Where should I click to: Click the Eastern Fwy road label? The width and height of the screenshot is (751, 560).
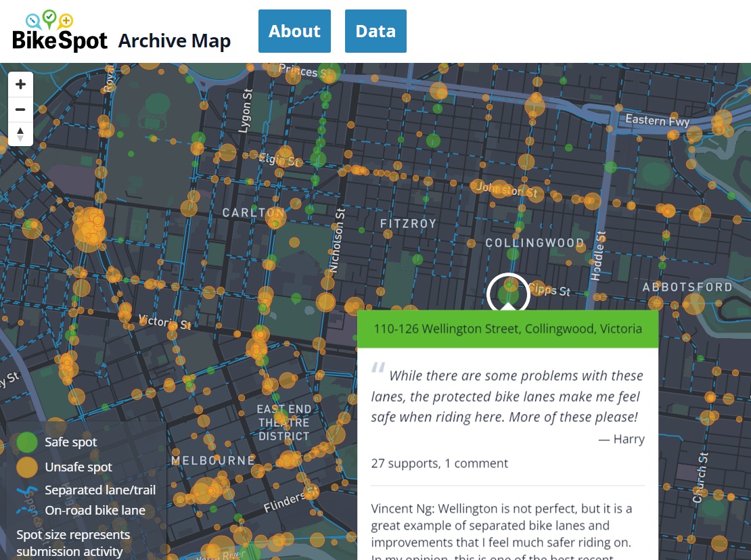click(657, 120)
